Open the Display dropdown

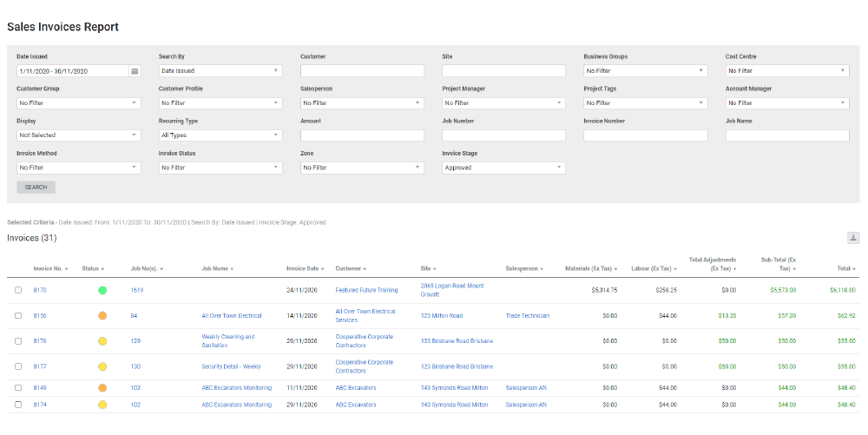pyautogui.click(x=79, y=135)
